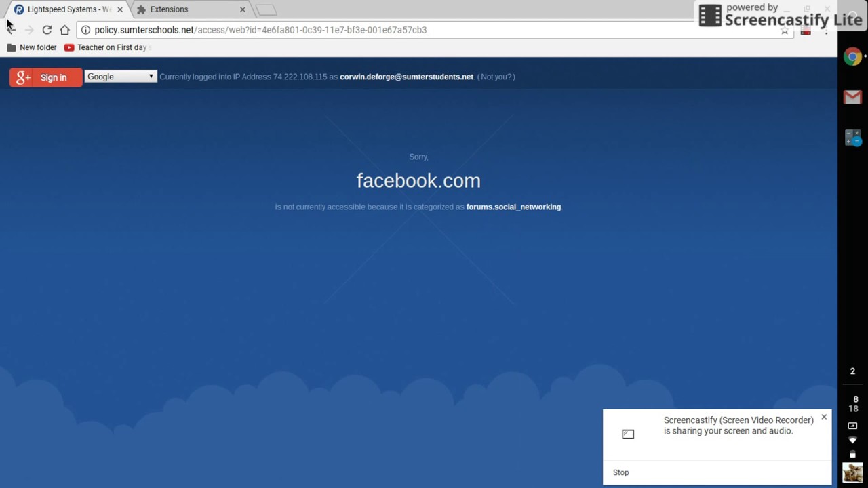Click the browser back arrow
Image resolution: width=868 pixels, height=488 pixels.
pos(11,30)
